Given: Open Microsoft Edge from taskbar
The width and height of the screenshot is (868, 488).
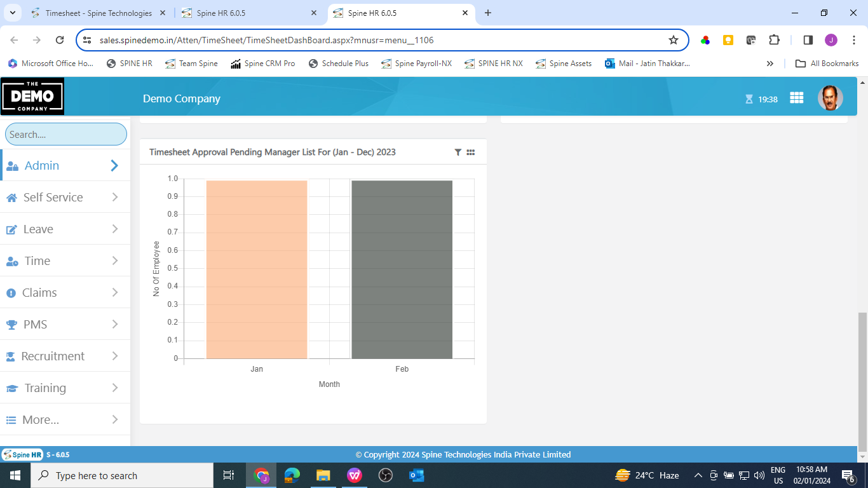Looking at the screenshot, I should (292, 475).
